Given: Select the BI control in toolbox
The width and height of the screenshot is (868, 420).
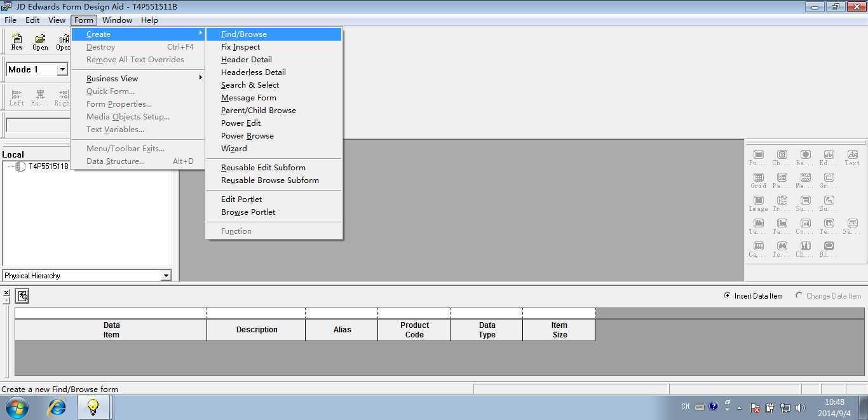Looking at the screenshot, I should pyautogui.click(x=829, y=250).
